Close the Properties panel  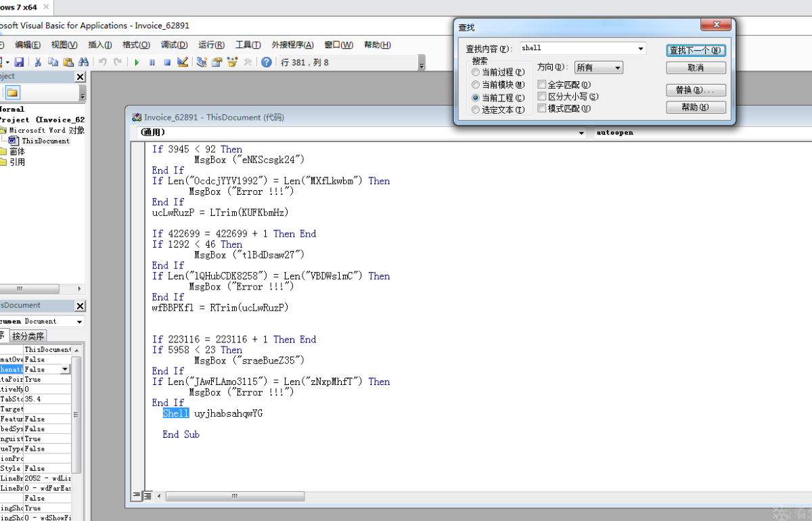coord(80,306)
